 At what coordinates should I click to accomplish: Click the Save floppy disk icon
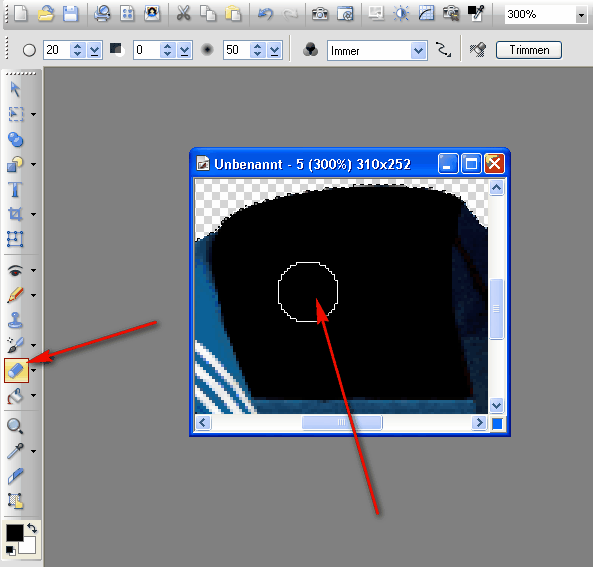[70, 14]
